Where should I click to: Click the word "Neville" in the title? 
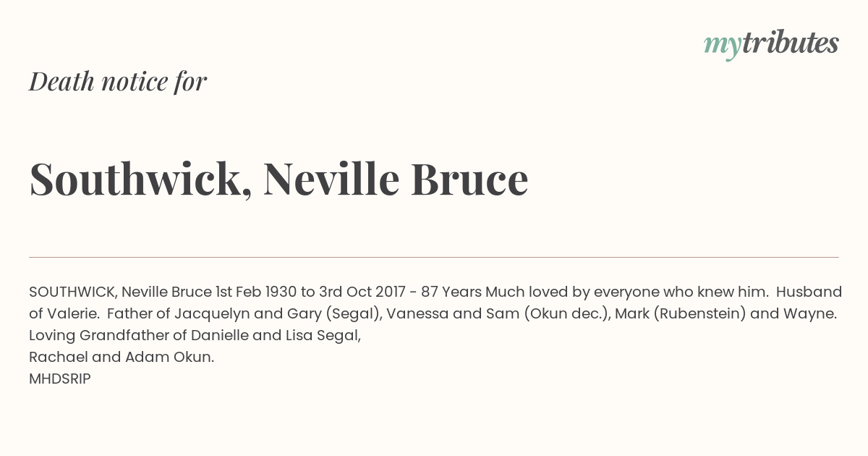[x=331, y=178]
